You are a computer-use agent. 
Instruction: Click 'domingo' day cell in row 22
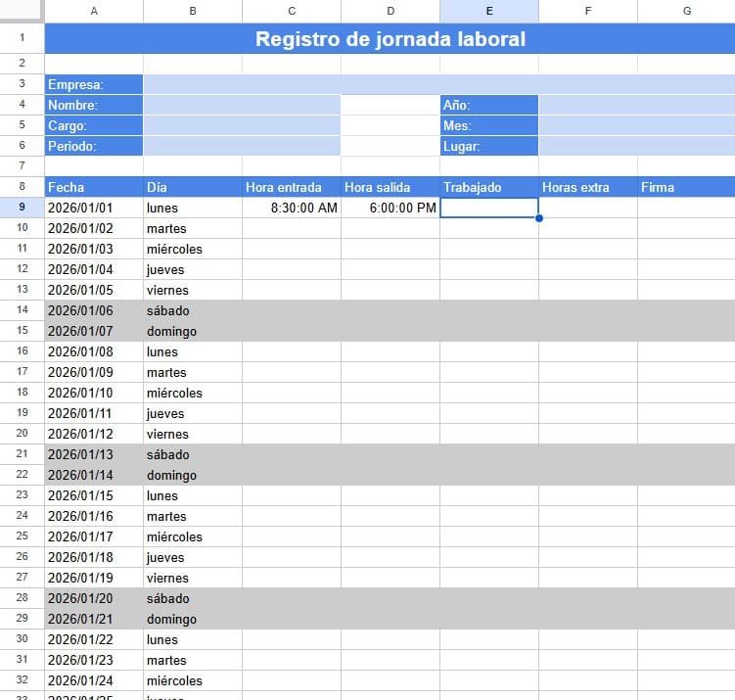tap(193, 475)
